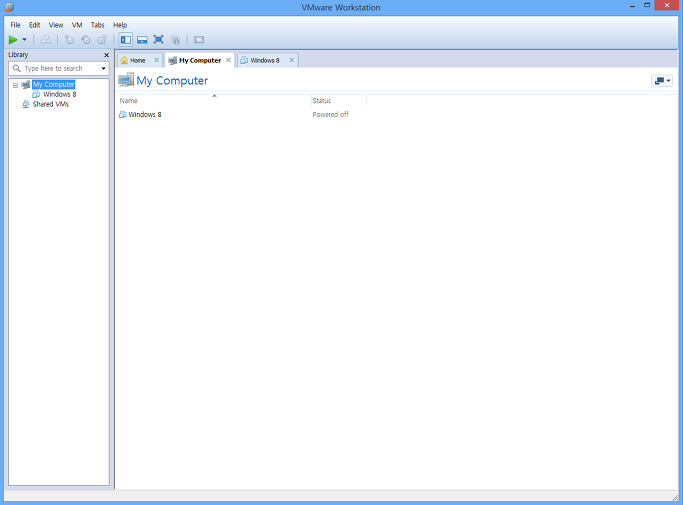683x505 pixels.
Task: Open the Snapshot Manager toolbar icon
Action: point(102,40)
